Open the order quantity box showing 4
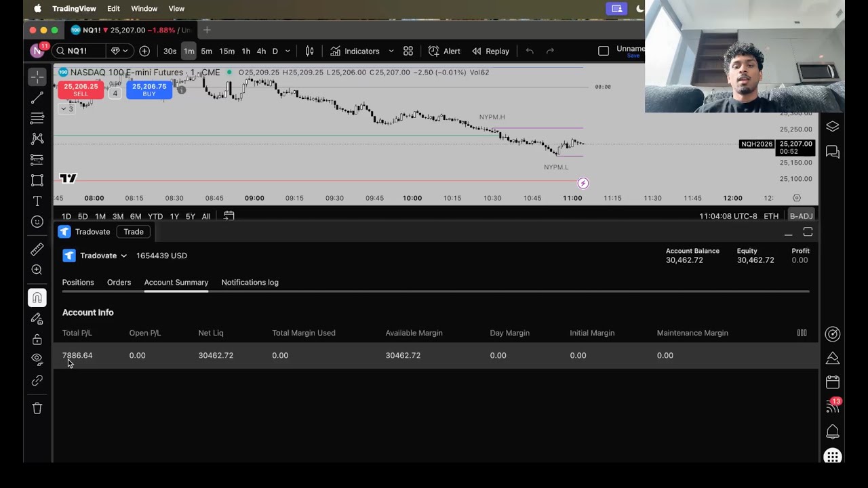The height and width of the screenshot is (488, 868). point(115,94)
